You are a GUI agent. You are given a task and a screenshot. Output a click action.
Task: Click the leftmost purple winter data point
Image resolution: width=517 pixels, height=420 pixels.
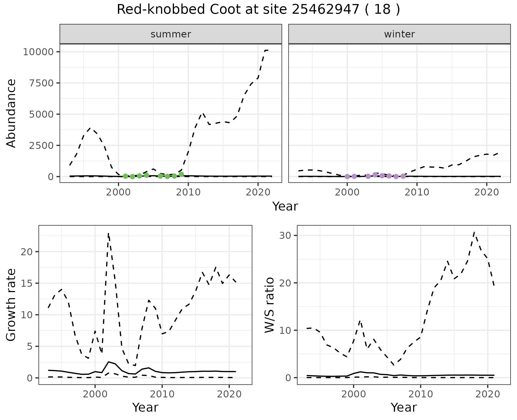pyautogui.click(x=347, y=177)
